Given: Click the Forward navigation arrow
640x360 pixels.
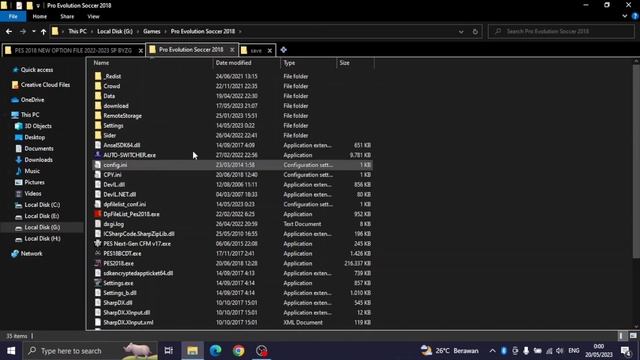Looking at the screenshot, I should [23, 31].
